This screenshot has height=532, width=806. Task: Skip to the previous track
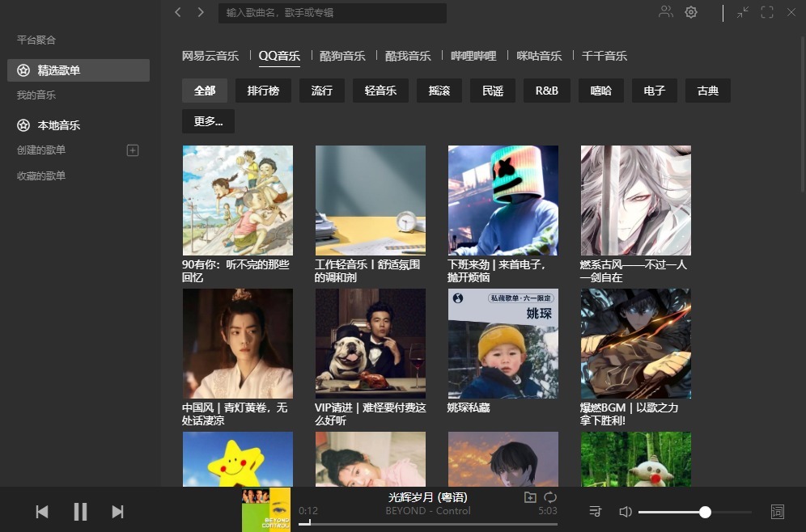pyautogui.click(x=42, y=511)
